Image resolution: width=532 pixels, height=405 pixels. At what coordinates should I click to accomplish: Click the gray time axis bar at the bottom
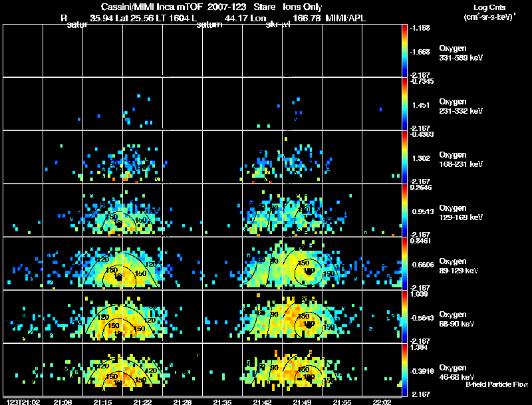(203, 397)
